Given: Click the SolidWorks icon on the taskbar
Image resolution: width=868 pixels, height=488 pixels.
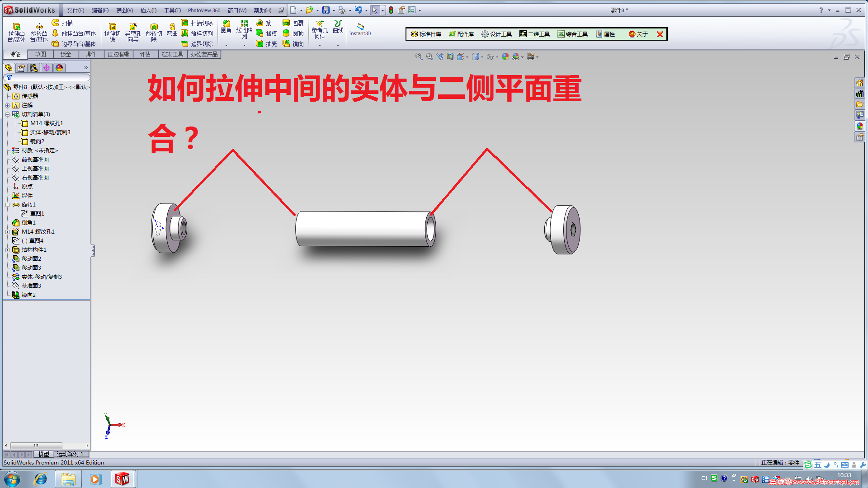Looking at the screenshot, I should pos(123,479).
